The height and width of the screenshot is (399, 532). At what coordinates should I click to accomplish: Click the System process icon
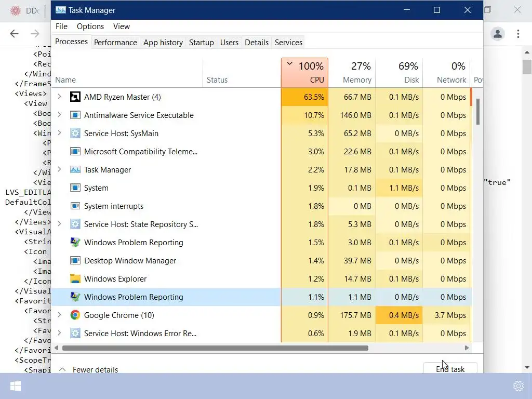pos(75,188)
